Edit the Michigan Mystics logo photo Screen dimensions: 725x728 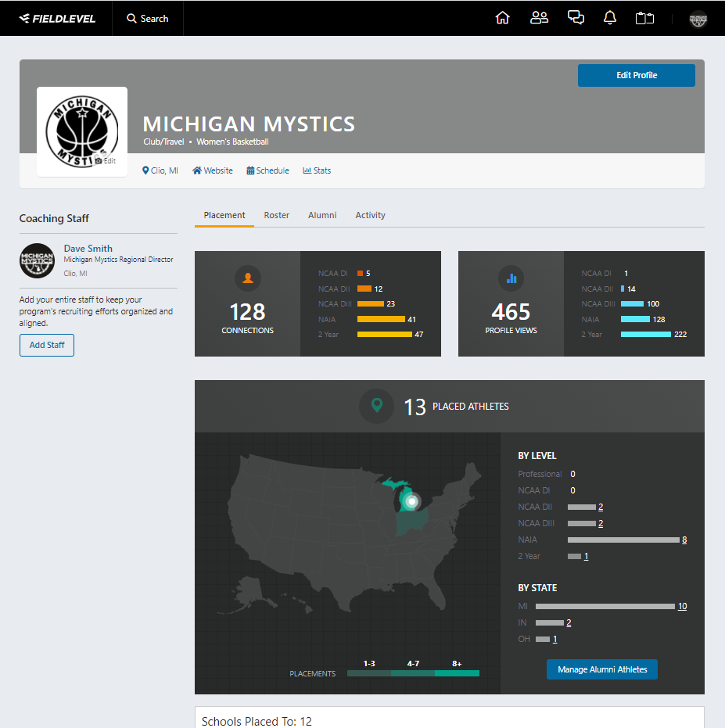click(x=106, y=160)
